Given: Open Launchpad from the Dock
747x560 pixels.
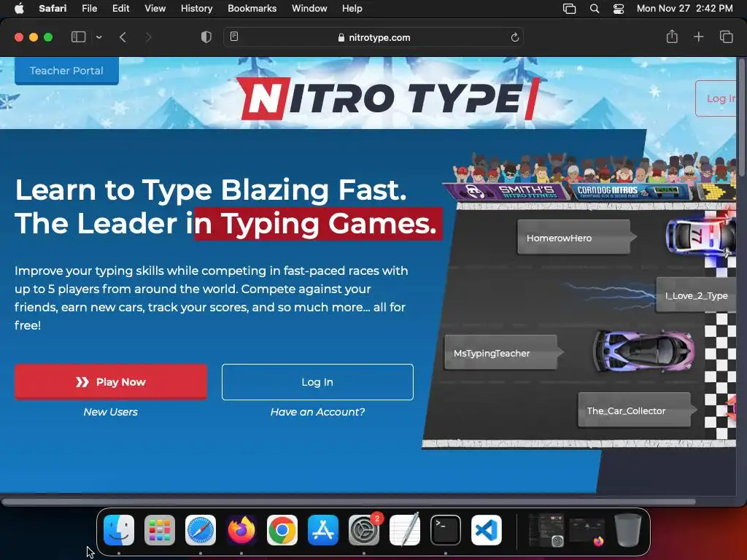Looking at the screenshot, I should (x=160, y=530).
